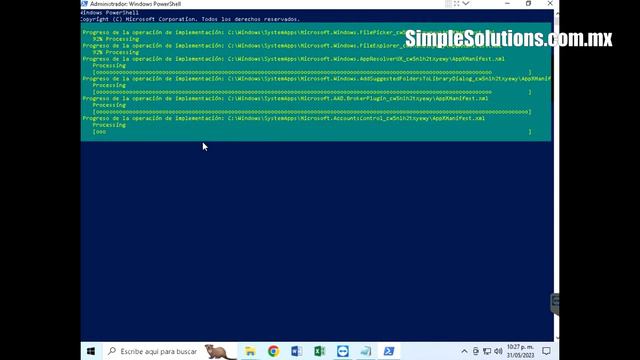Image resolution: width=640 pixels, height=360 pixels.
Task: Open the volume control in system tray
Action: (x=498, y=351)
